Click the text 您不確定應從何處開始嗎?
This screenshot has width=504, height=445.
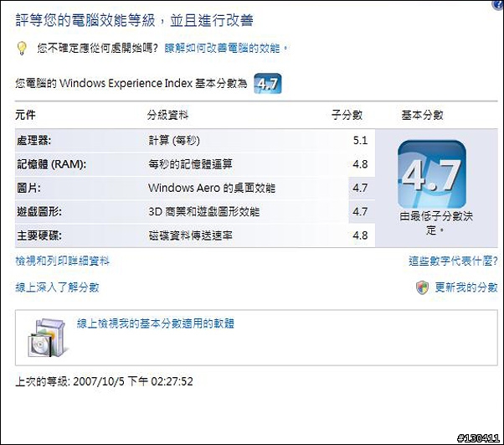click(x=98, y=49)
